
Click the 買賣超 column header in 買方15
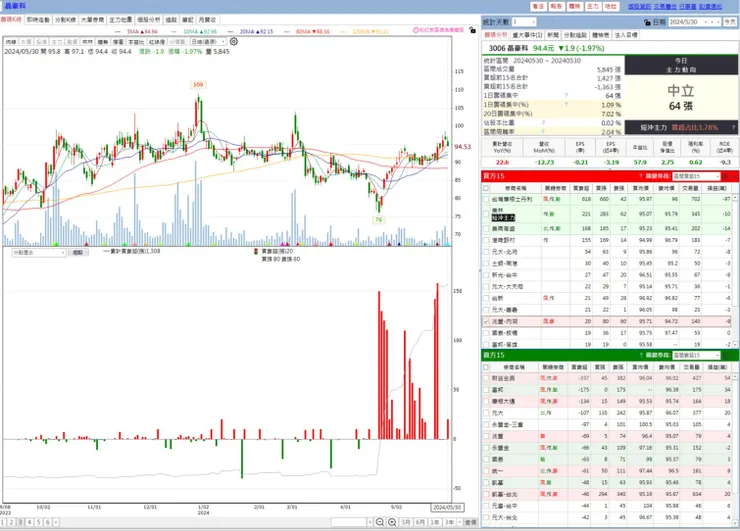click(x=581, y=188)
